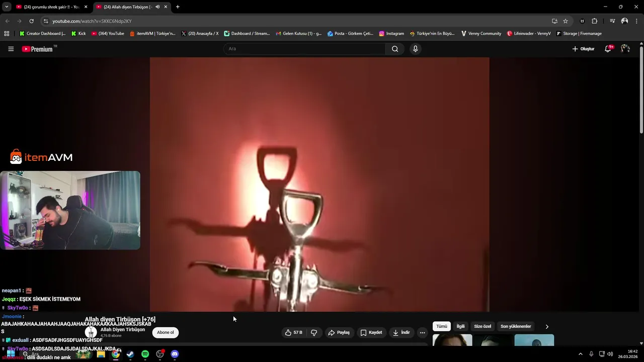This screenshot has width=644, height=362.
Task: Select the İlgili filter chip
Action: coord(460,326)
